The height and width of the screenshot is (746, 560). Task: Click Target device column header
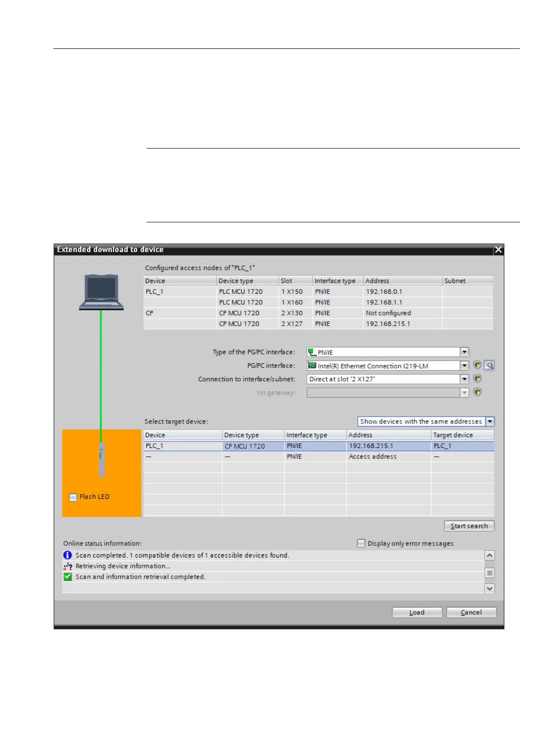[463, 435]
